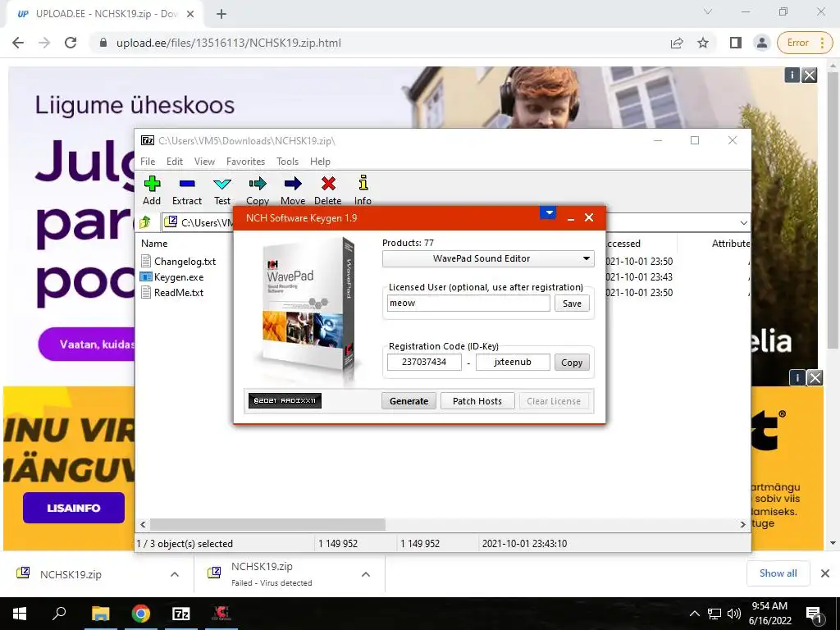Close the downloads bar

tap(825, 573)
